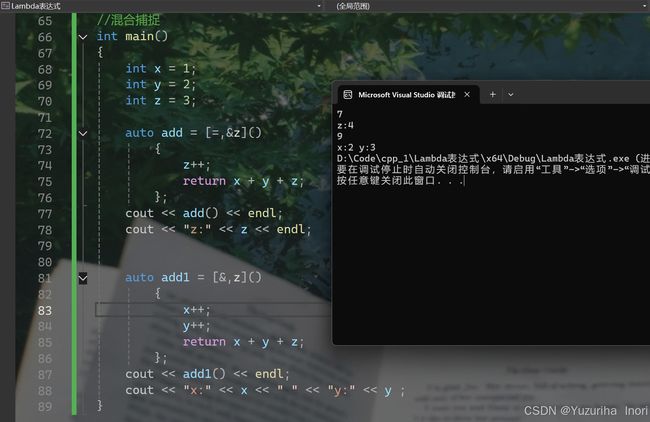
Task: Click the return statement on line 85
Action: click(243, 342)
